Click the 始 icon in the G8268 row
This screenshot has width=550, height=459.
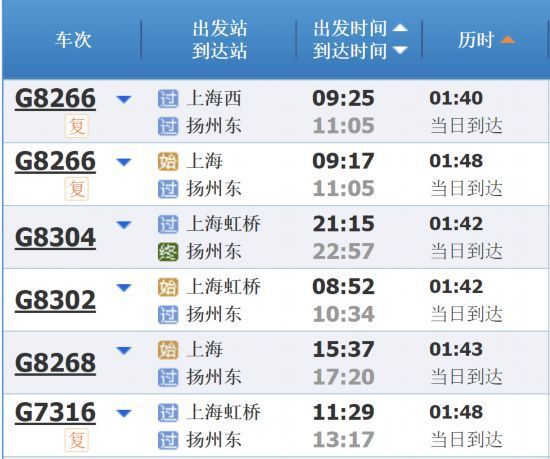tap(168, 350)
